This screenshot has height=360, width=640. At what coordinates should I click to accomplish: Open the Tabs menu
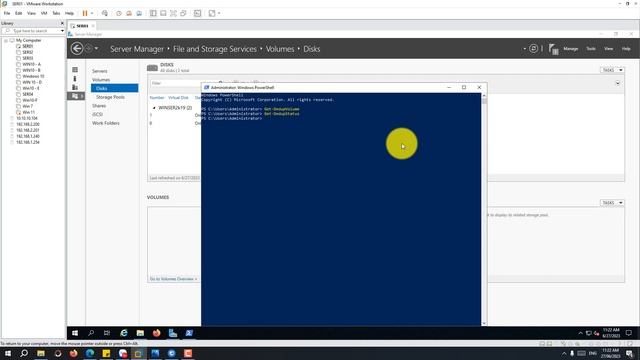pos(56,13)
